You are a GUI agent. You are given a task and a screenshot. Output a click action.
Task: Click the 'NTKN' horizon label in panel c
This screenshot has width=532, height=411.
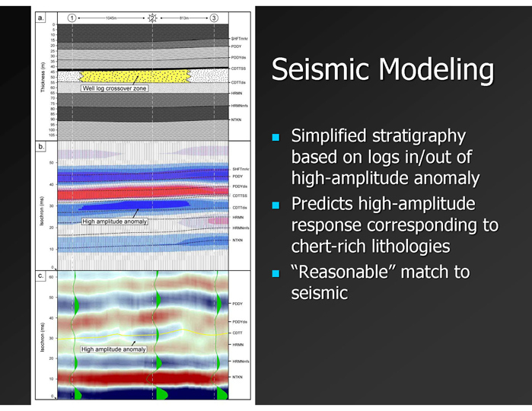237,377
